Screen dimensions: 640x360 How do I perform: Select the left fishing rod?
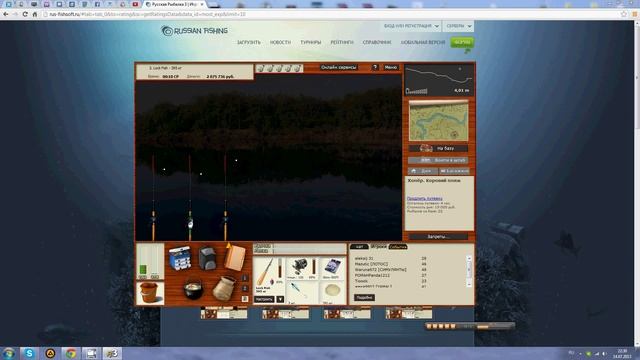(x=153, y=198)
